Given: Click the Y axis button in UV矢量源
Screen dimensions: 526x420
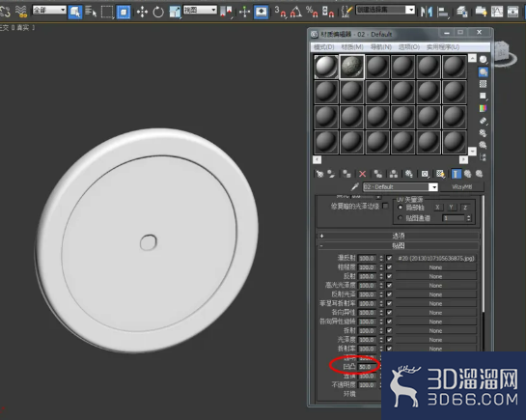Looking at the screenshot, I should point(452,208).
